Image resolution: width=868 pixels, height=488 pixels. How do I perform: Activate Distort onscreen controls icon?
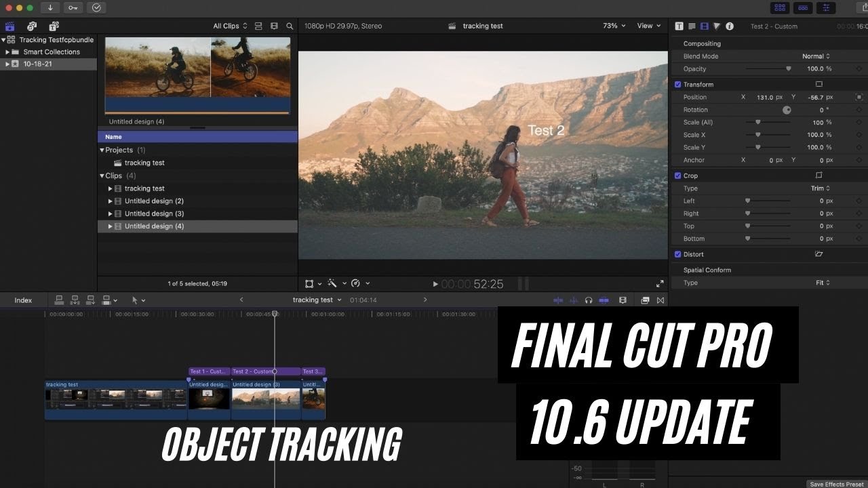point(818,254)
